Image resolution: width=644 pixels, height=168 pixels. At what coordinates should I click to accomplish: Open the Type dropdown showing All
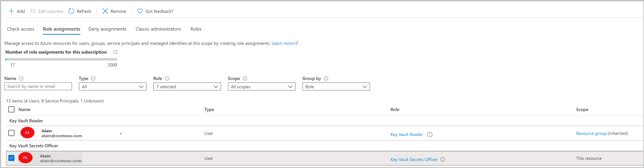click(112, 86)
